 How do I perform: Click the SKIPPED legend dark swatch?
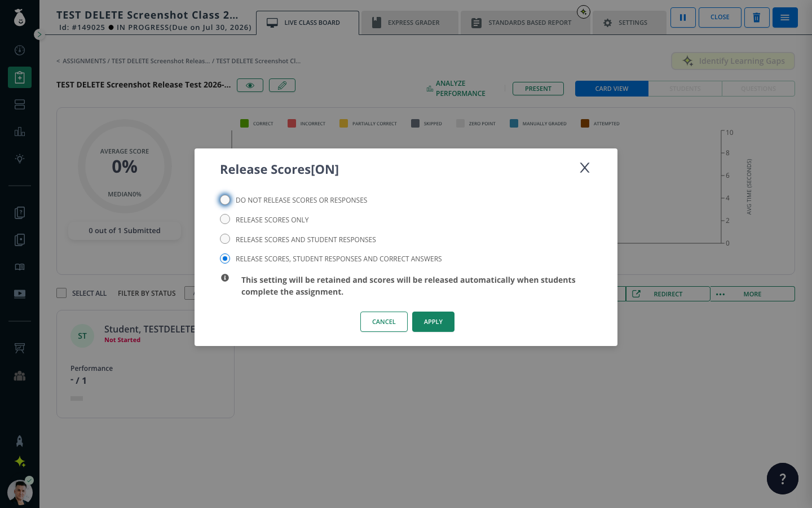(x=415, y=123)
